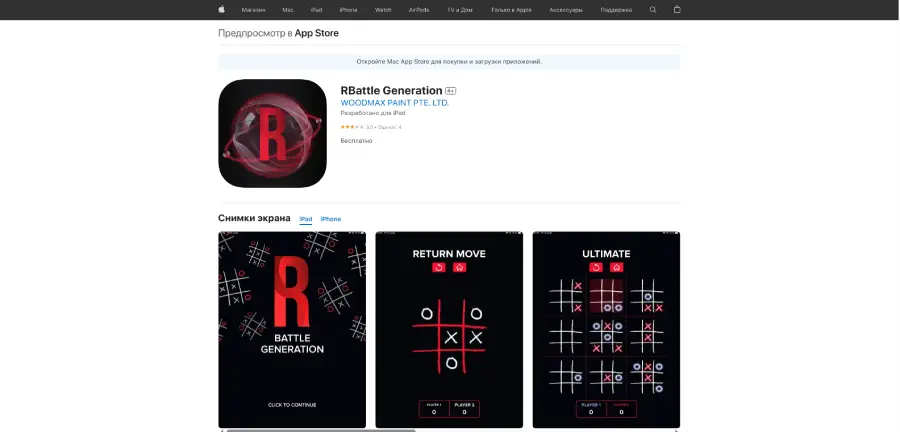The width and height of the screenshot is (900, 432).
Task: Click restart icon in ULTIMATE screenshot
Action: point(596,267)
